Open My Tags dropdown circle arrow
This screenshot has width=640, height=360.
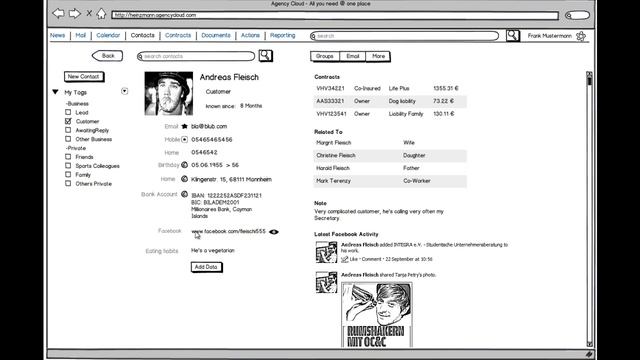click(124, 91)
